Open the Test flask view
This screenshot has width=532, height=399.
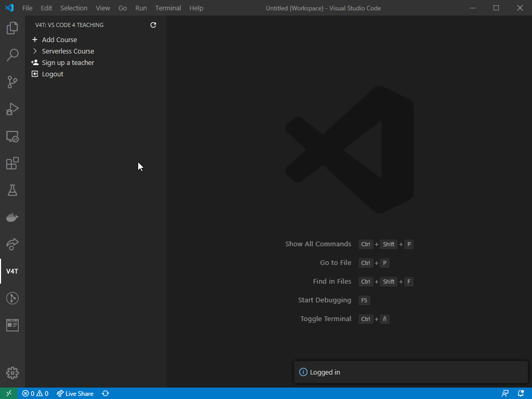pos(12,190)
